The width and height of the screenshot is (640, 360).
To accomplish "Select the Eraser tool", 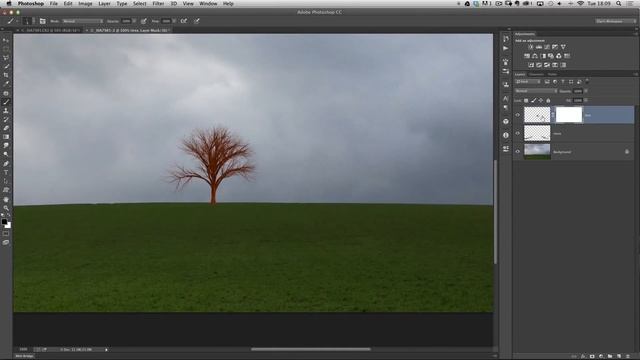I will pos(6,128).
